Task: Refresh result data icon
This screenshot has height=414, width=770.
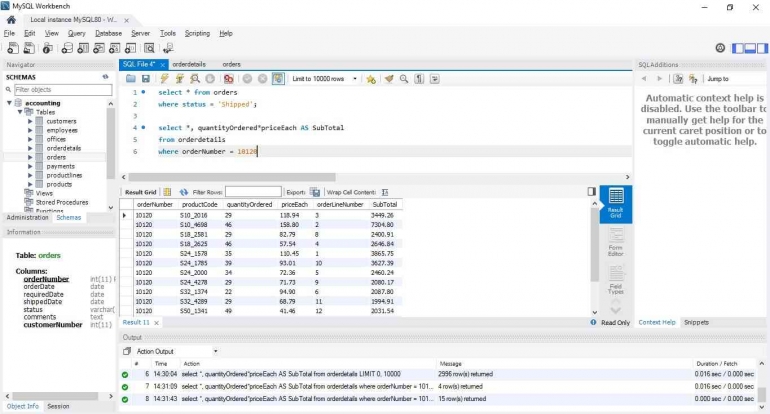Action: point(184,192)
